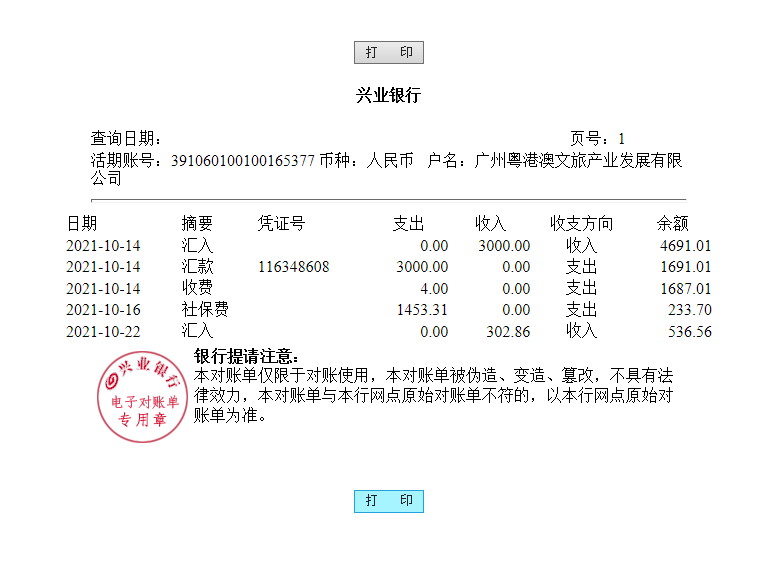Click the 币种: 人民币 currency text
The image size is (782, 579).
(367, 161)
